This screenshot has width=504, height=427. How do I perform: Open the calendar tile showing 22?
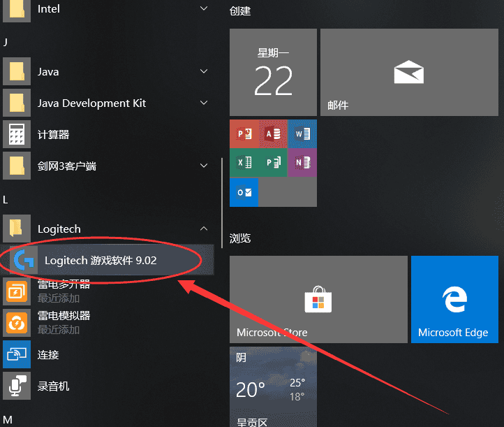point(273,73)
